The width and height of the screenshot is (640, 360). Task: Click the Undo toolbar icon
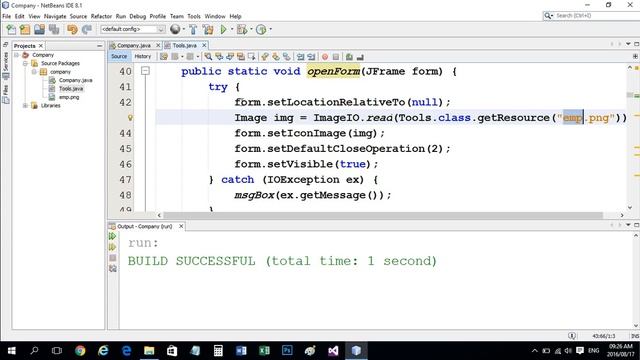coord(72,29)
